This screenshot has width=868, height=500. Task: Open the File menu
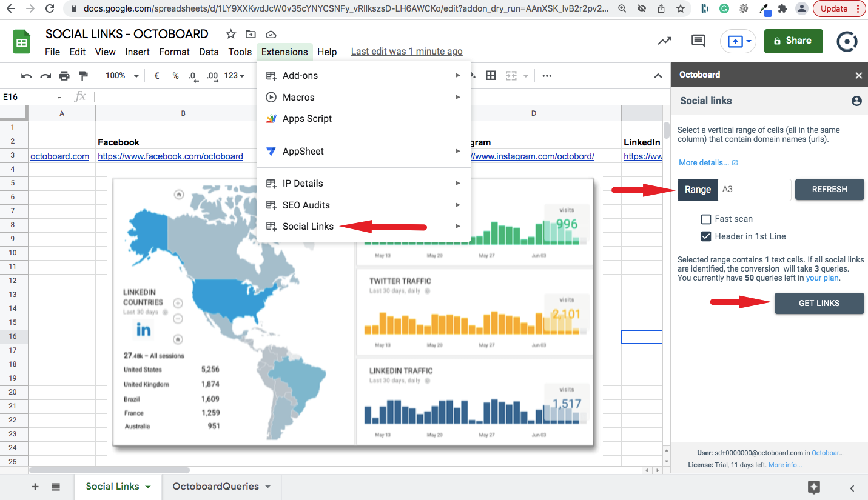(53, 52)
